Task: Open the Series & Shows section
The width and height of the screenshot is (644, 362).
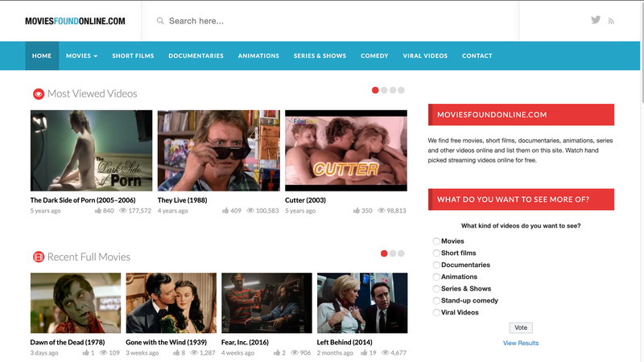Action: (320, 56)
